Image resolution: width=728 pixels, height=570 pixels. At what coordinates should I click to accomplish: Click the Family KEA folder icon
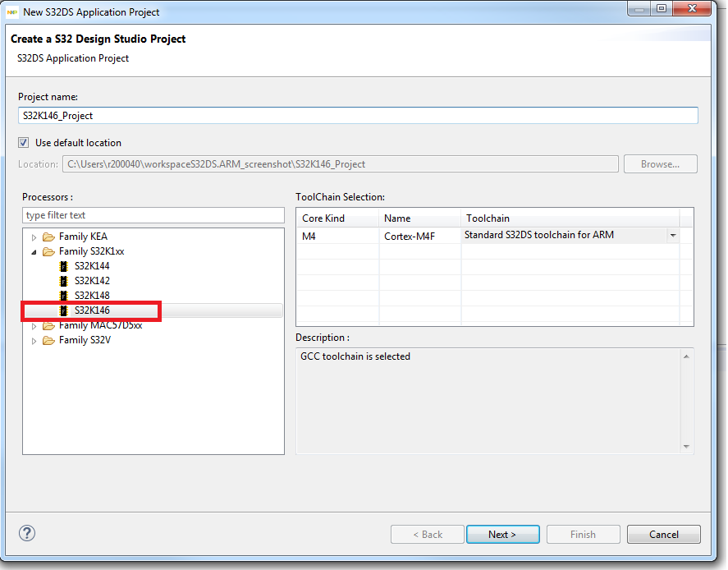pyautogui.click(x=48, y=237)
